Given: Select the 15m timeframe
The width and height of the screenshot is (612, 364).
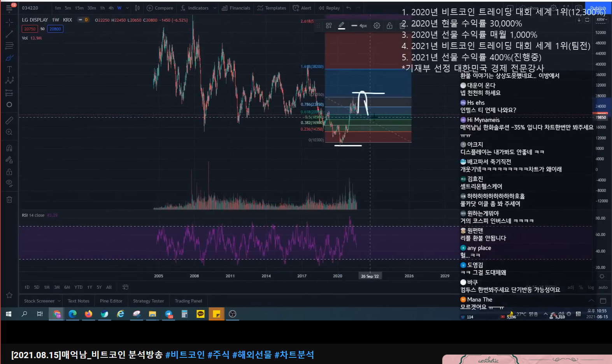Looking at the screenshot, I should tap(79, 8).
